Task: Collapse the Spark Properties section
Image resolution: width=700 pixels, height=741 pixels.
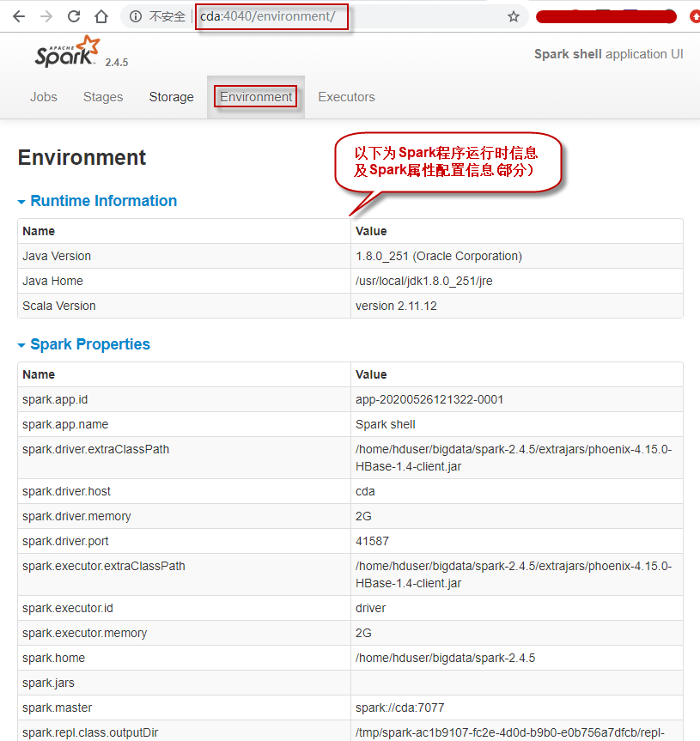Action: pos(22,345)
